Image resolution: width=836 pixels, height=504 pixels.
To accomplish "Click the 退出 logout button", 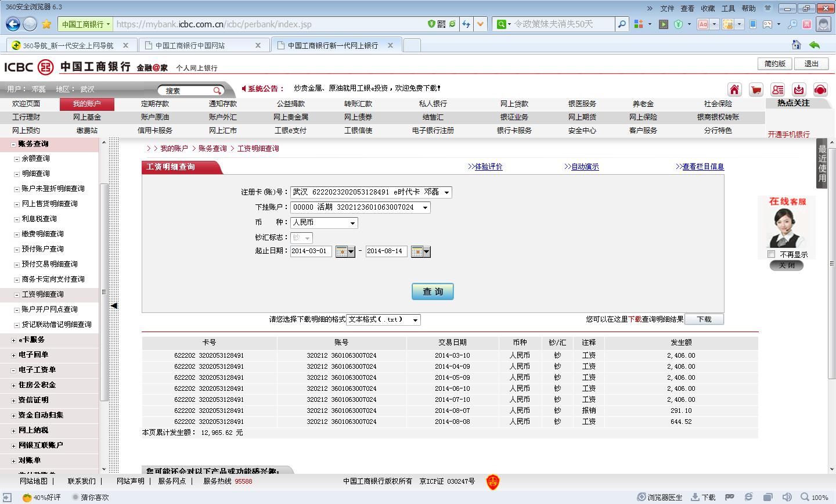I will [811, 64].
